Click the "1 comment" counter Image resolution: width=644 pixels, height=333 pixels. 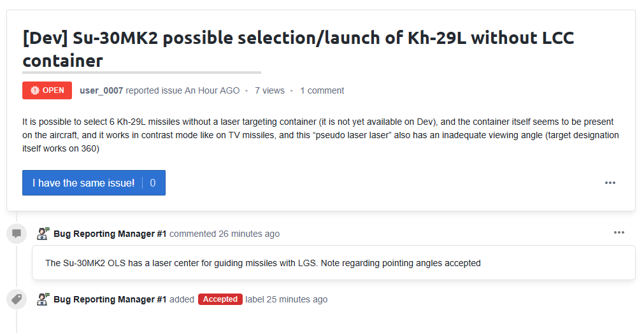(322, 90)
